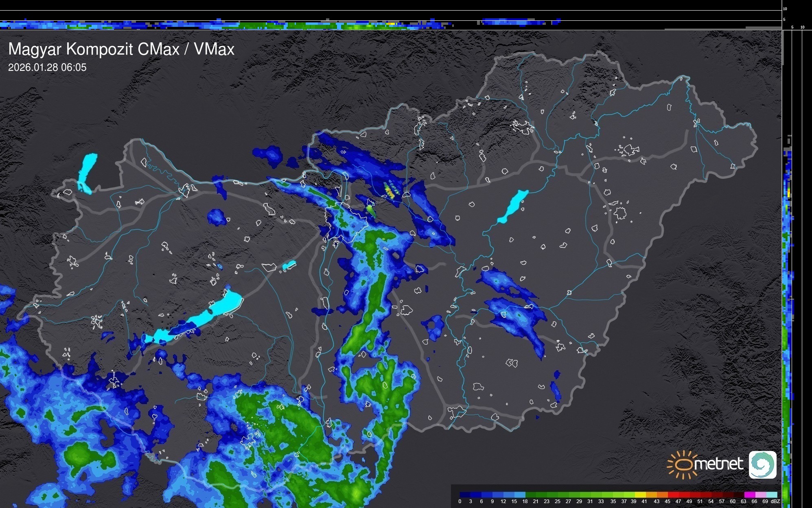812x508 pixels.
Task: Click the red 47 dBZ legend swatch
Action: coord(684,495)
